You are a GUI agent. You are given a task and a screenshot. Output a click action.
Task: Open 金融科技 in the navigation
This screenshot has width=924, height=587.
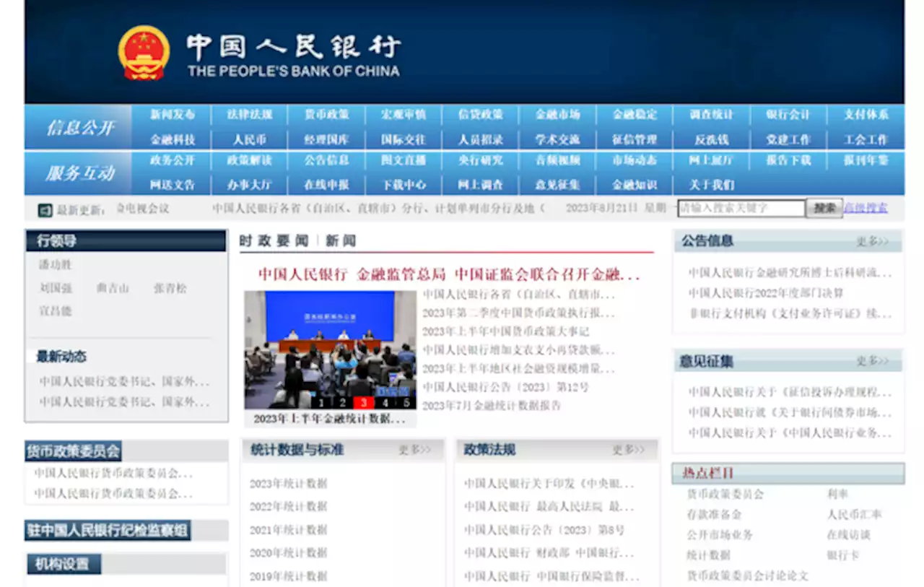pyautogui.click(x=173, y=139)
